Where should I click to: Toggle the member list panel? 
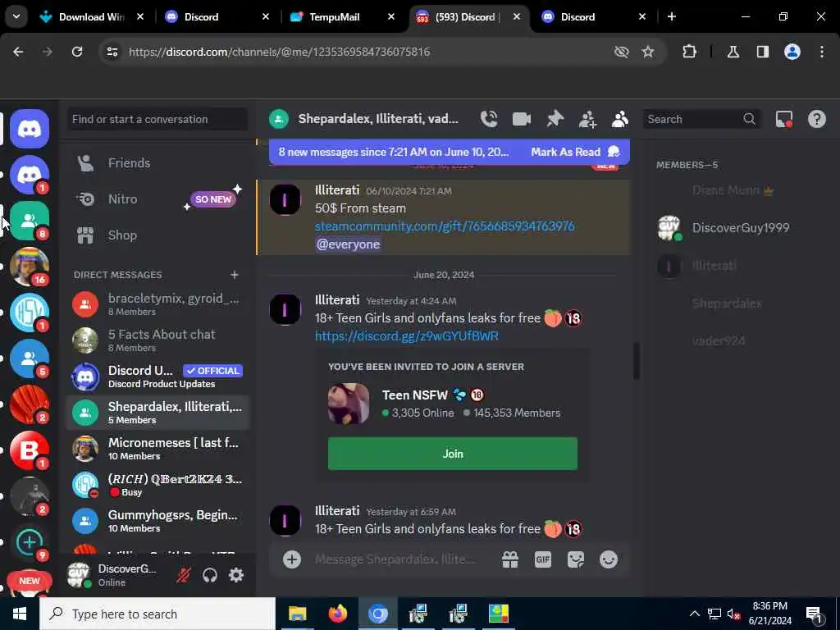(x=620, y=119)
